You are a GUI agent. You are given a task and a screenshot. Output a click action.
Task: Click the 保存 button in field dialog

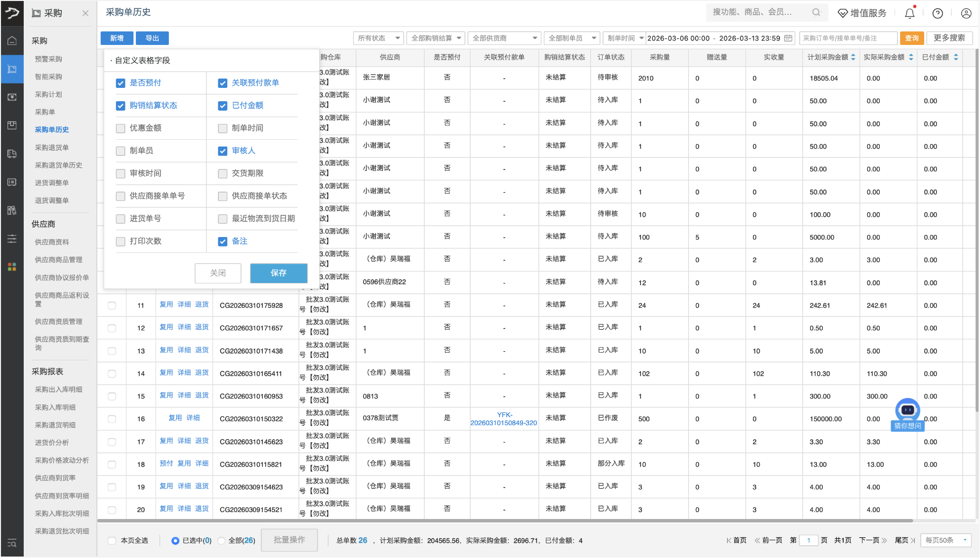[x=279, y=273]
